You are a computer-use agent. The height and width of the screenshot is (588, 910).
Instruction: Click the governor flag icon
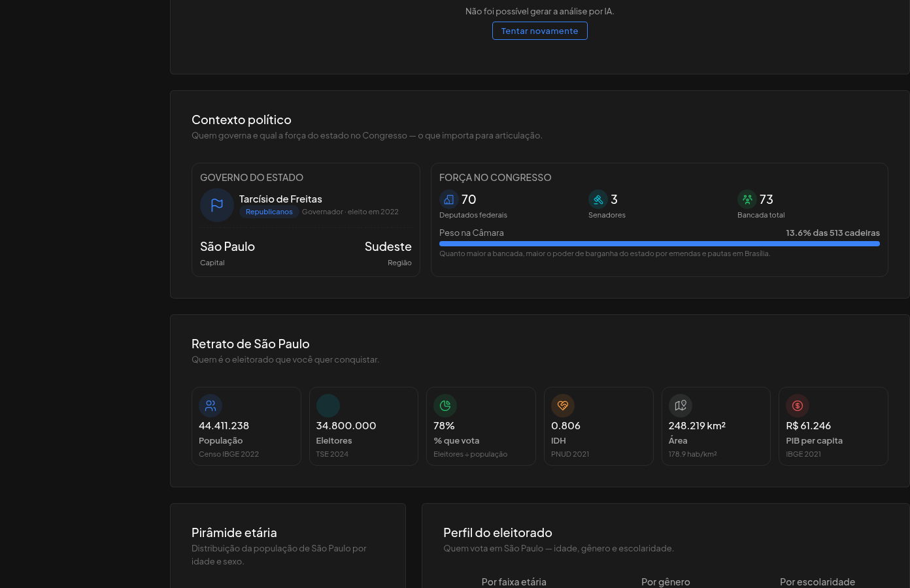click(217, 205)
